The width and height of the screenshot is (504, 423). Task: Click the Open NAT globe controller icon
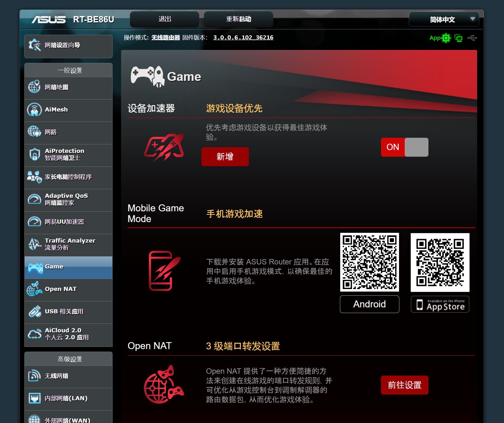point(34,289)
